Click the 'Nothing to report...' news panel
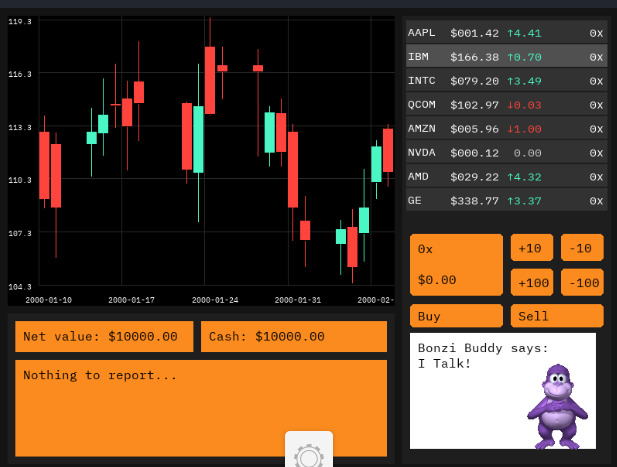 click(x=201, y=408)
